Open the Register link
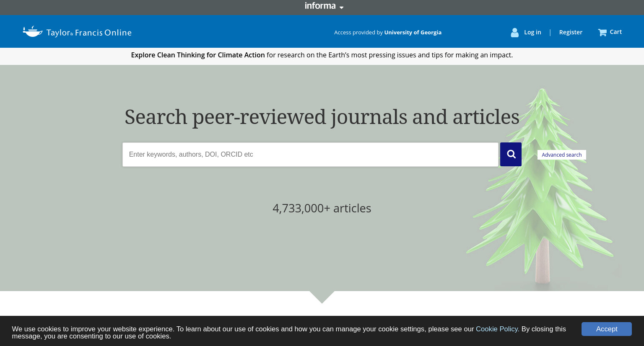This screenshot has height=346, width=644. pos(571,32)
